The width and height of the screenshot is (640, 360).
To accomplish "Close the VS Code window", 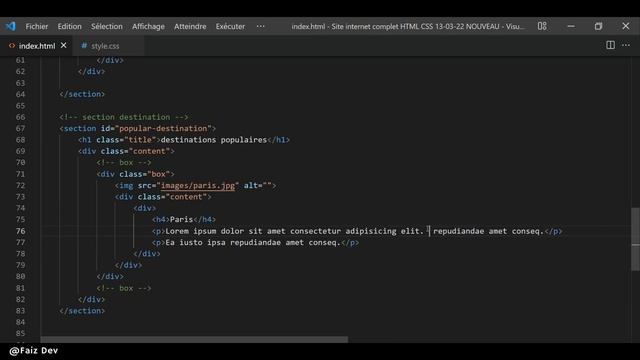I will click(x=626, y=26).
